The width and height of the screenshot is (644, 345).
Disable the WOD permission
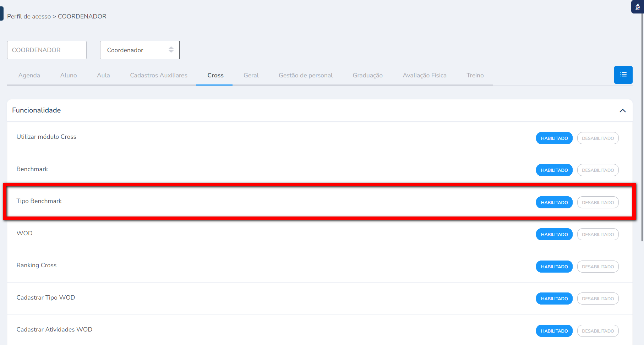597,234
